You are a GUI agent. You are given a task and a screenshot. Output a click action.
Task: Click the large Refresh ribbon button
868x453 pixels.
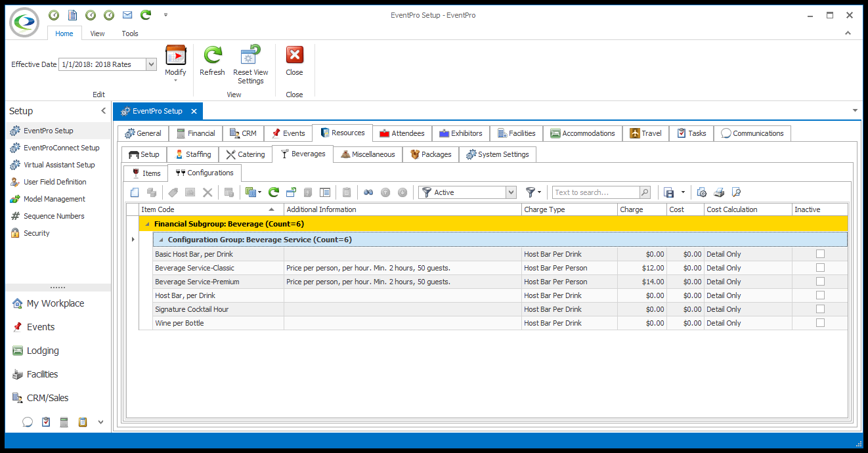212,62
